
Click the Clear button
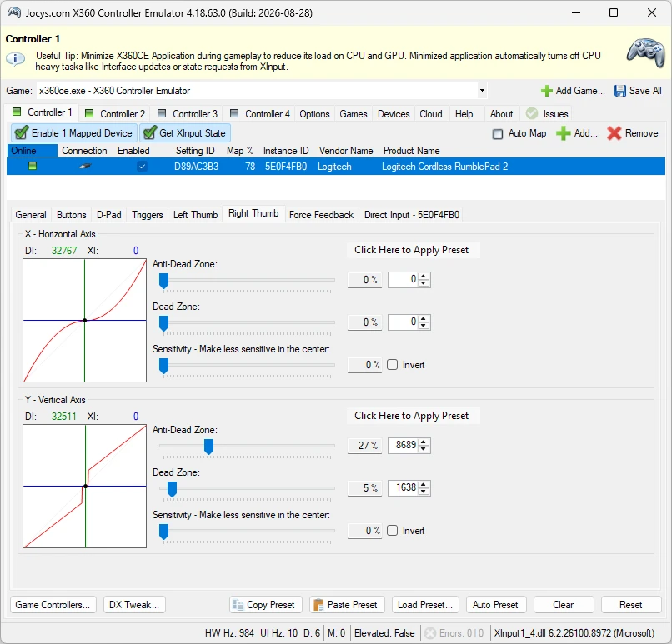point(564,605)
